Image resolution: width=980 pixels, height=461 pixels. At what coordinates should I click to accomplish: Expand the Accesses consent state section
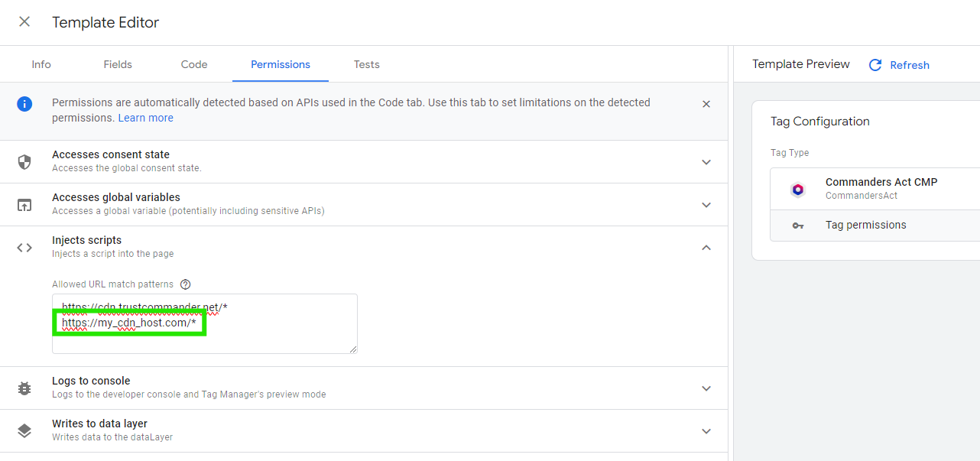[706, 162]
